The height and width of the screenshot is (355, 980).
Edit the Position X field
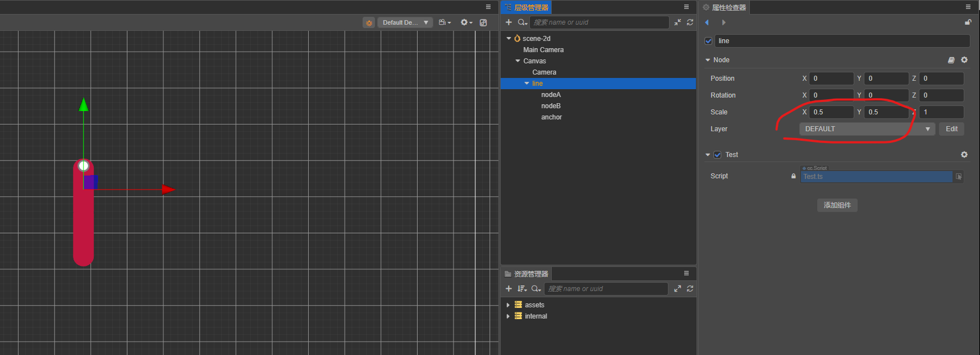coord(831,79)
